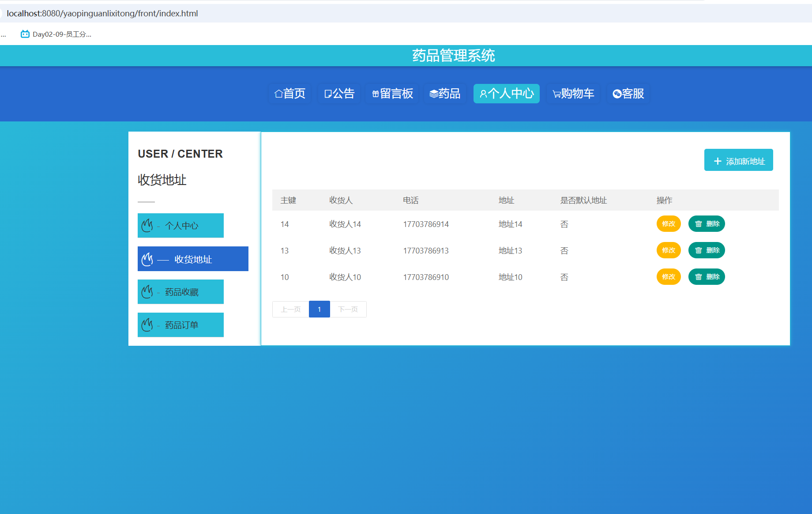Click 修改 for 收货人10
812x514 pixels.
point(669,277)
